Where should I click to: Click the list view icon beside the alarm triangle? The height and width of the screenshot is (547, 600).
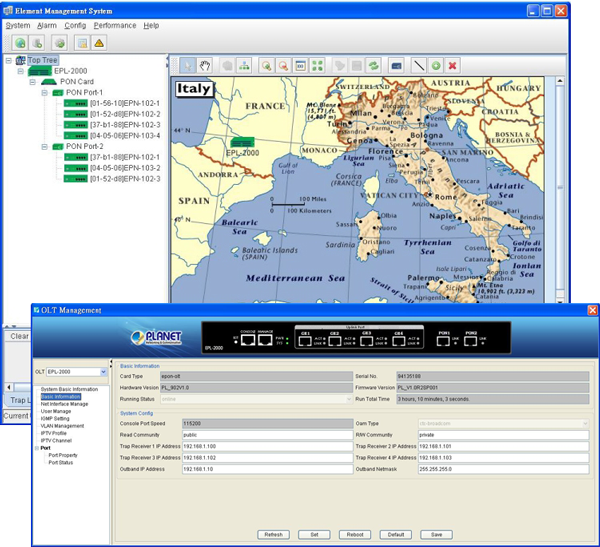(x=82, y=43)
